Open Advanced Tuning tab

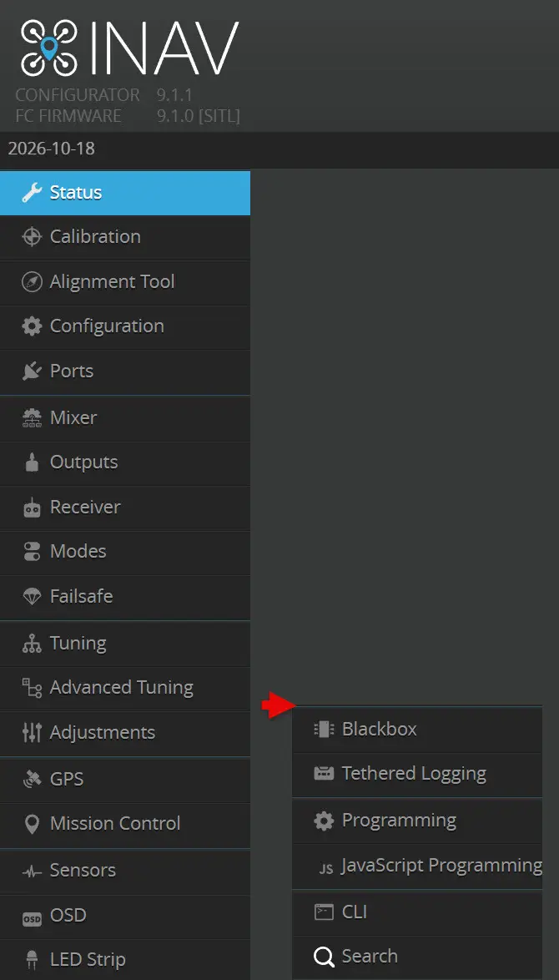(125, 688)
